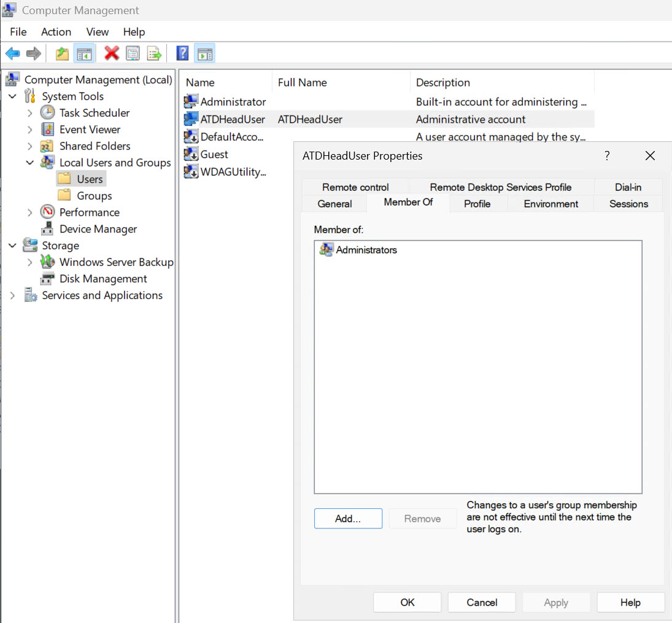The height and width of the screenshot is (623, 672).
Task: Select the ATDHeadUser row in list
Action: click(x=388, y=119)
